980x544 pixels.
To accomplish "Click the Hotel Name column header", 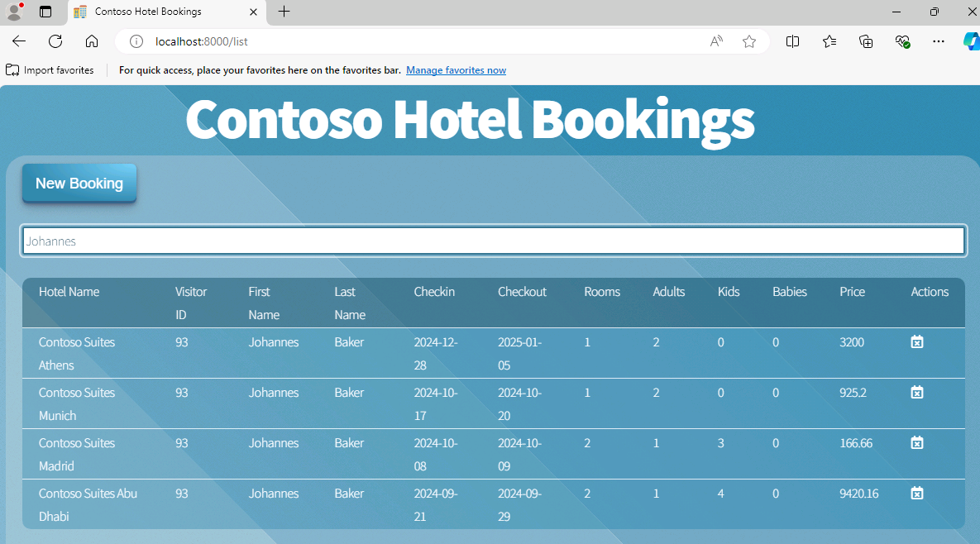I will [x=69, y=292].
